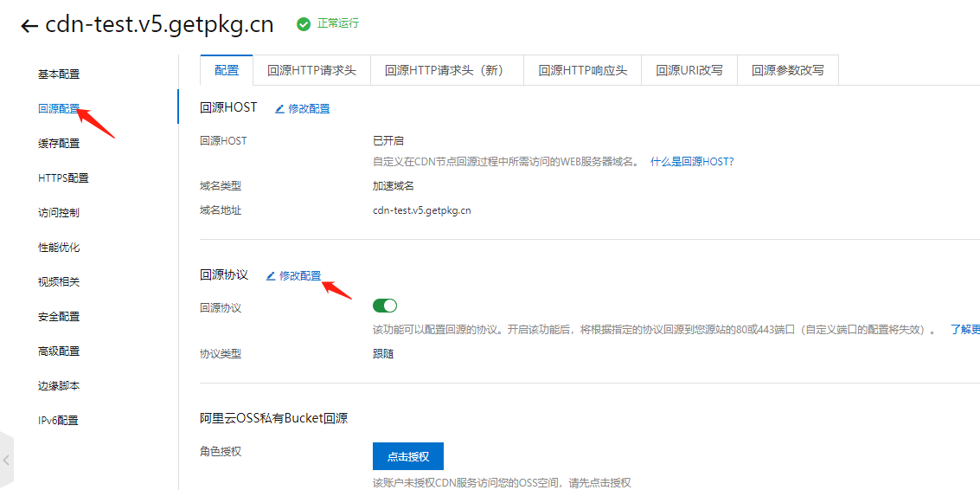Open the 了解更多 link for 回源协议
980x490 pixels.
[965, 330]
